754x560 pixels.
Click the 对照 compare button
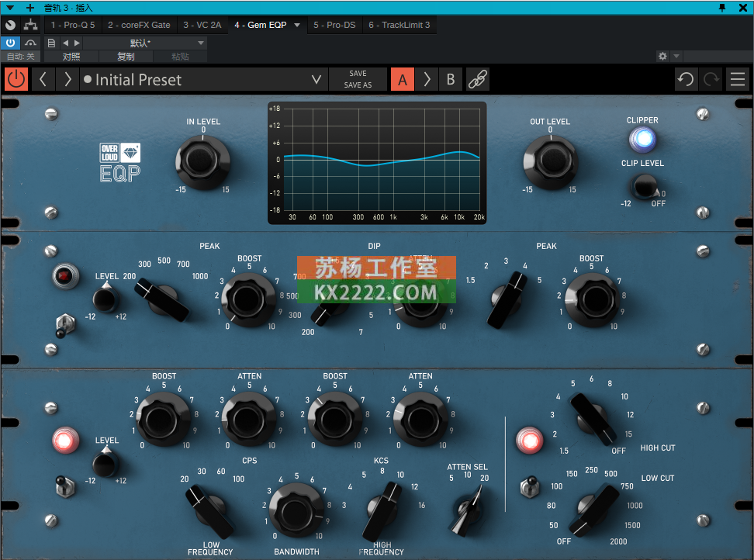[71, 57]
